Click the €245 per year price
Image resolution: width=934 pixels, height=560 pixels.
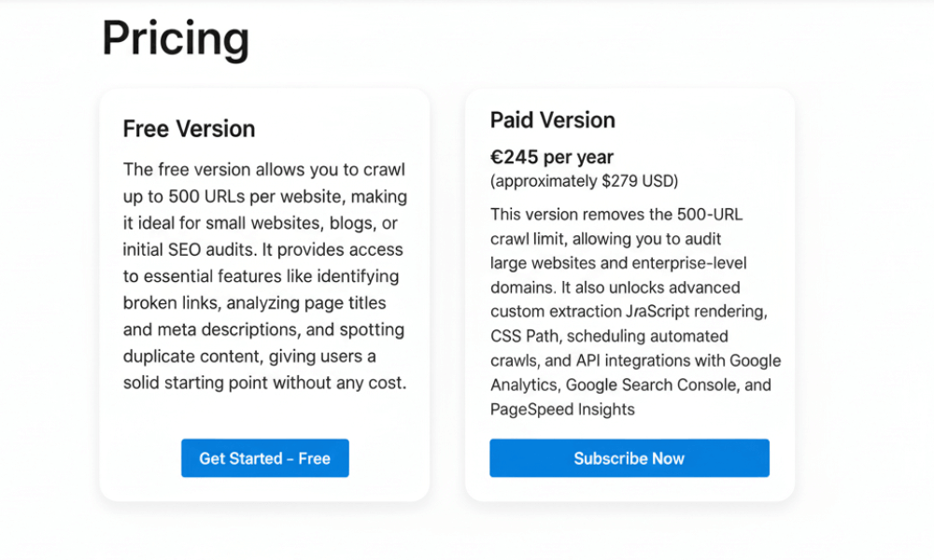tap(551, 157)
